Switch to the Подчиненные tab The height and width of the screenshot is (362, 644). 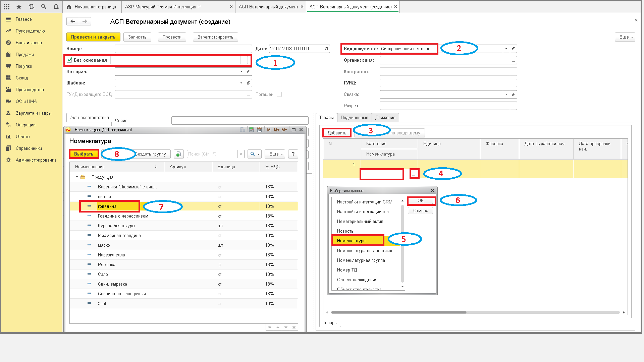[354, 117]
